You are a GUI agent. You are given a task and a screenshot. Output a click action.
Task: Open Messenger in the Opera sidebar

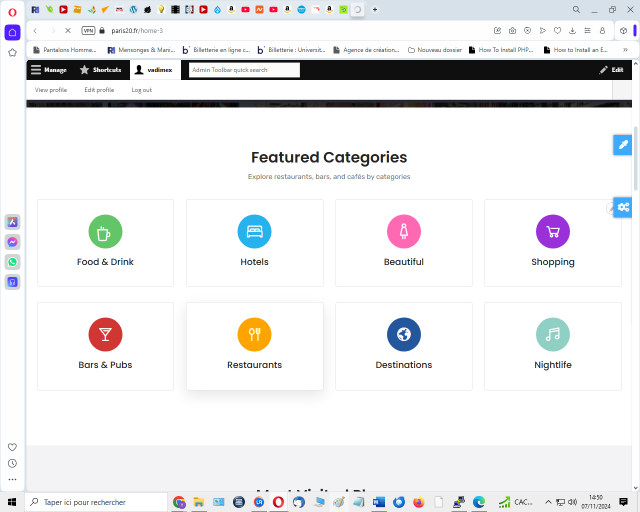12,242
